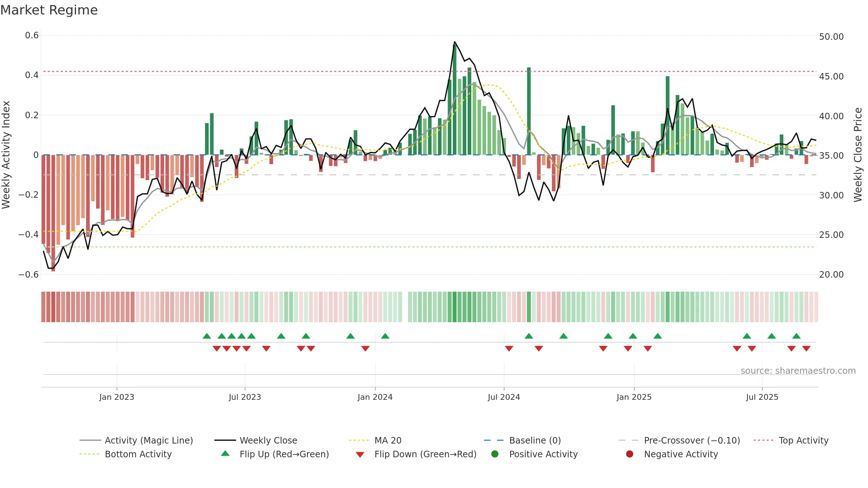Click the 30.00 price tick label
The height and width of the screenshot is (488, 868).
(x=831, y=195)
